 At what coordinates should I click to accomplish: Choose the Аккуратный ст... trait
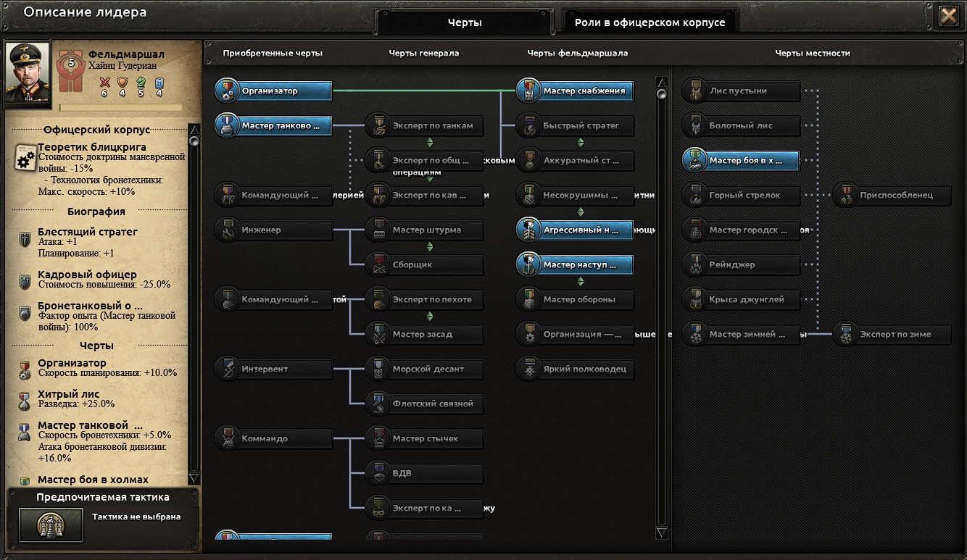coord(576,160)
